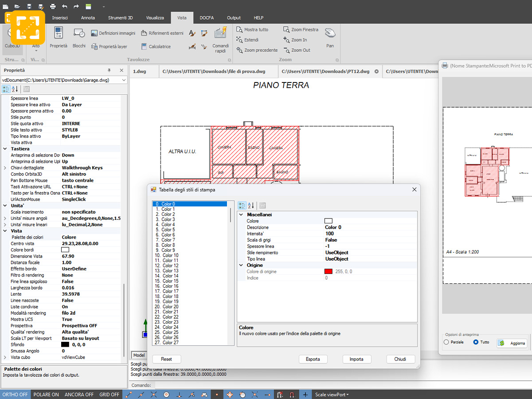The image size is (532, 399).
Task: Open the vdDocument object dropdown
Action: click(123, 80)
